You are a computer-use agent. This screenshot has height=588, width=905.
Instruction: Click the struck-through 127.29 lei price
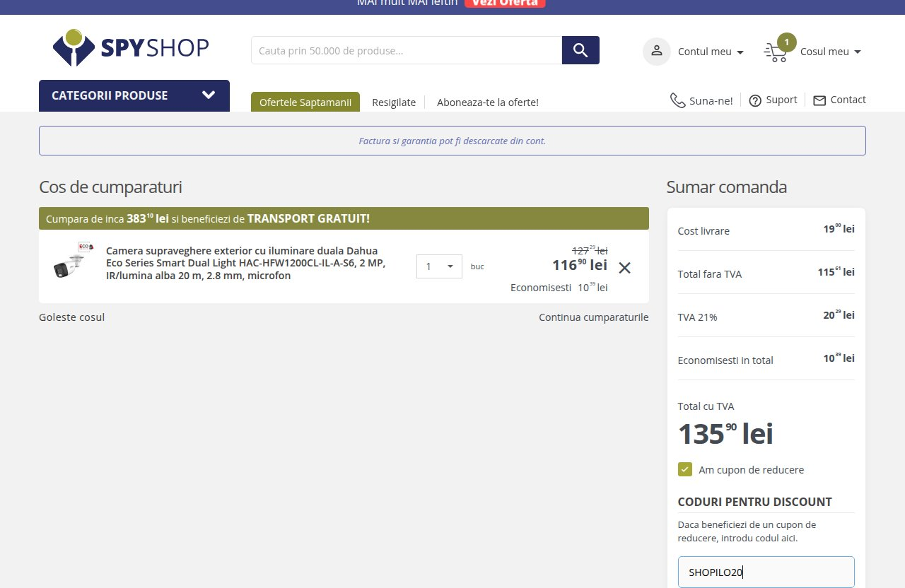coord(590,250)
